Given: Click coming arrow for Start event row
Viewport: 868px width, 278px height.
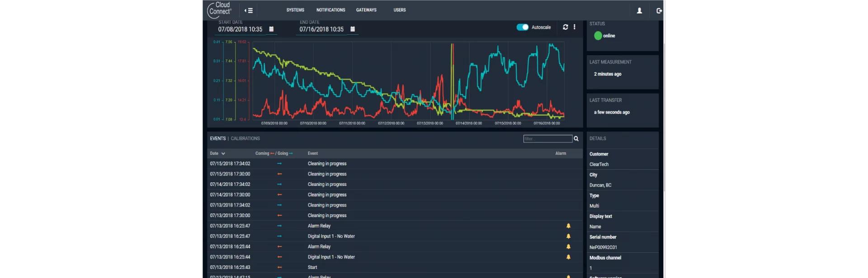Looking at the screenshot, I should click(x=279, y=267).
